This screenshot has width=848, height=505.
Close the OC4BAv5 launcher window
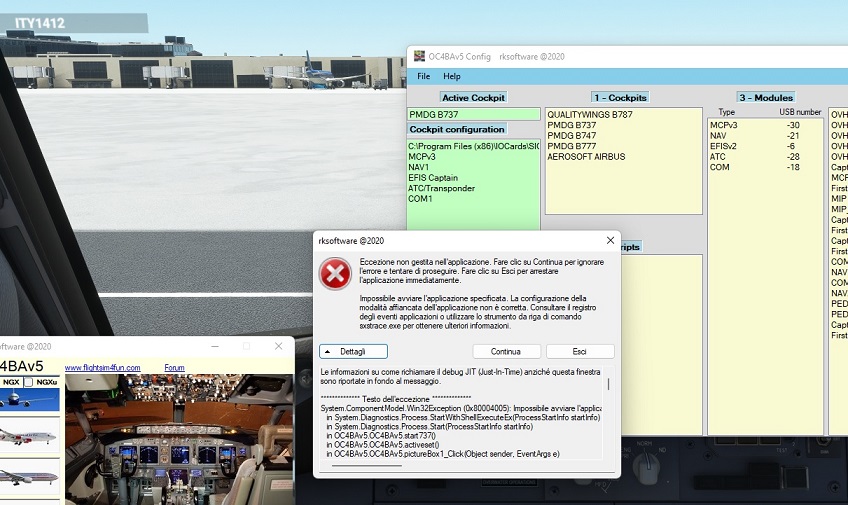[278, 346]
